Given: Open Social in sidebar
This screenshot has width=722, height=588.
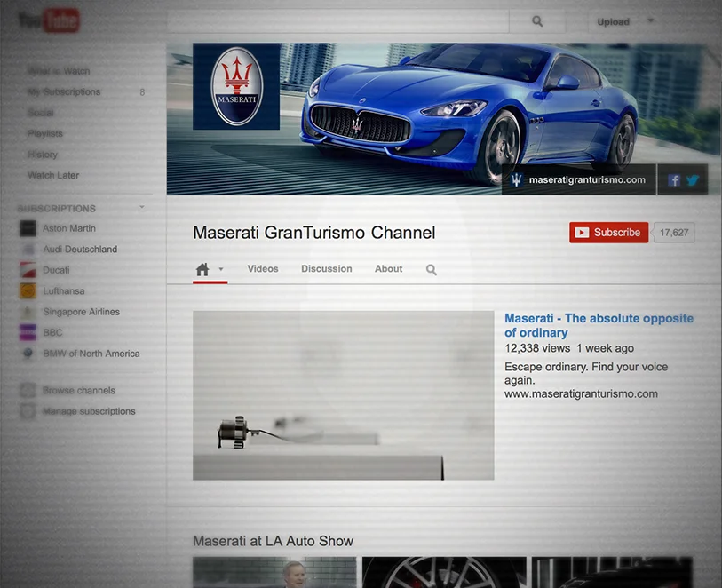Looking at the screenshot, I should (41, 112).
